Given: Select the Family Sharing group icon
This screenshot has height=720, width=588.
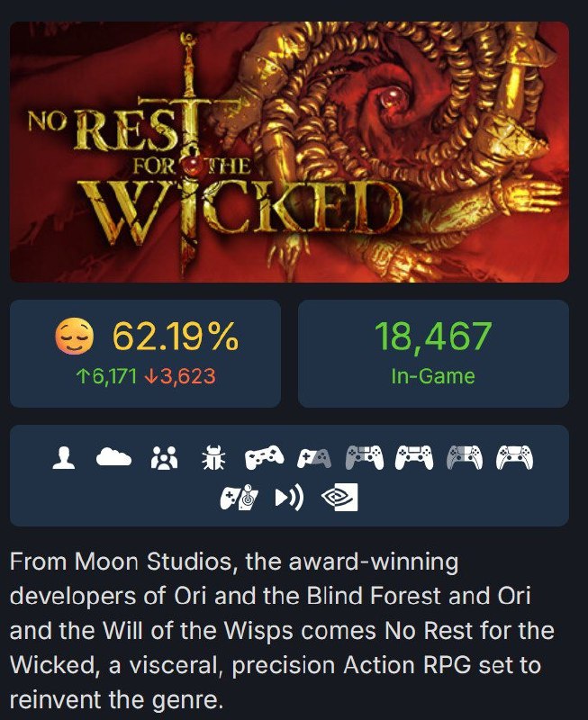Looking at the screenshot, I should tap(165, 458).
